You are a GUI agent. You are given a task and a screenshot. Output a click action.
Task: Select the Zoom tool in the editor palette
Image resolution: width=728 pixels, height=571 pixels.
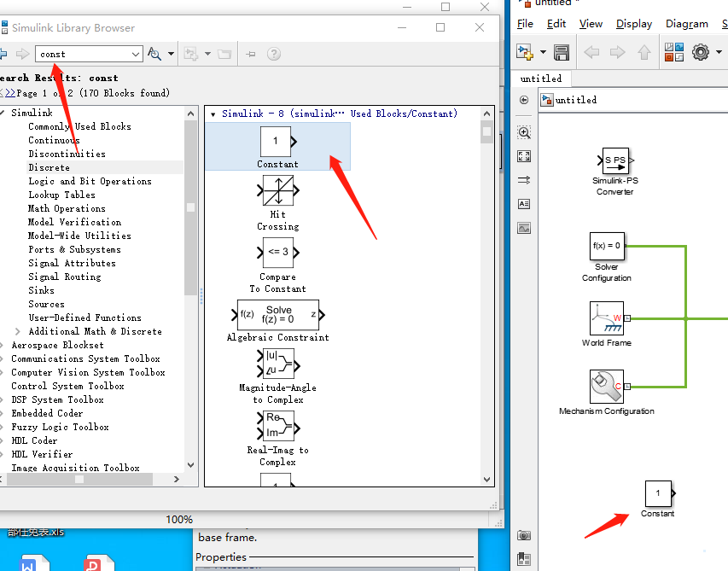[525, 132]
